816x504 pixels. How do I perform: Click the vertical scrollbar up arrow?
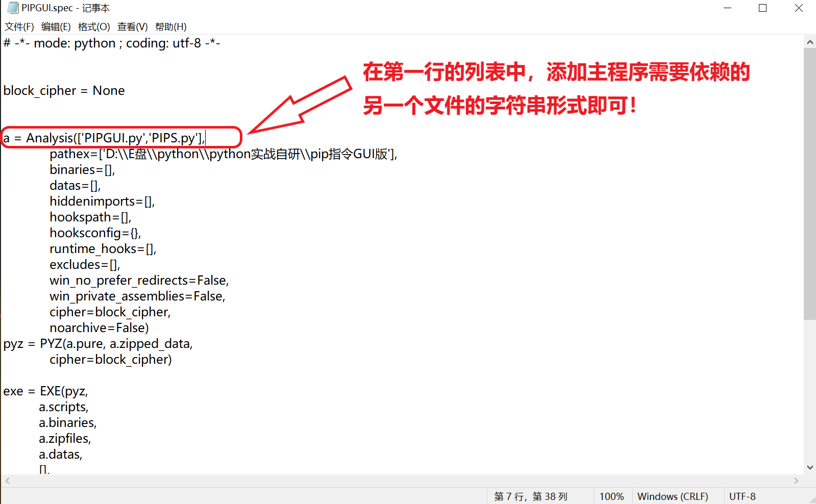tap(810, 42)
